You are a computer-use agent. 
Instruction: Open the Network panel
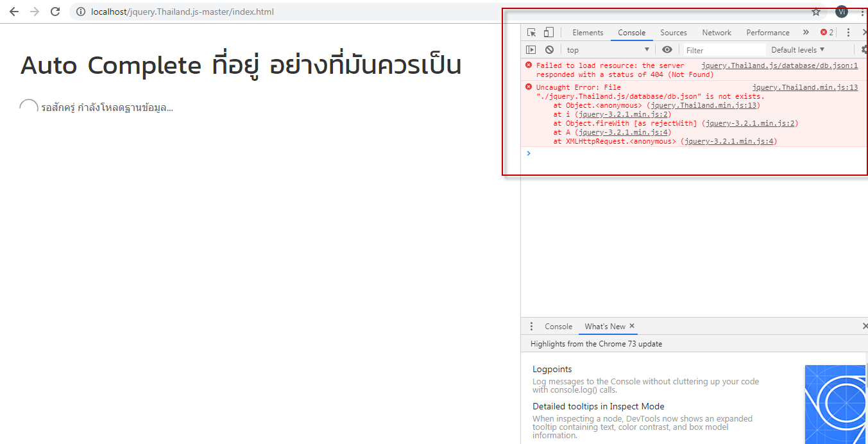pos(717,32)
